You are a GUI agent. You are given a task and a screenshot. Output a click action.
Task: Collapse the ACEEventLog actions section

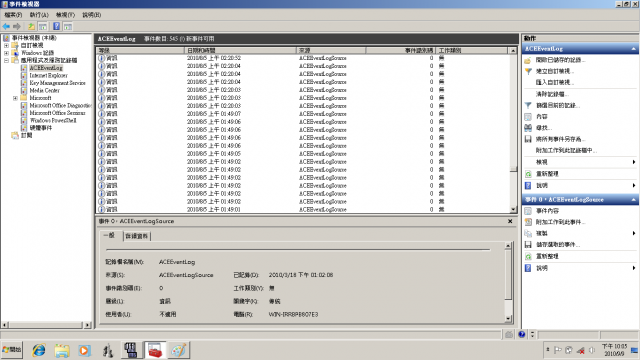[633, 49]
